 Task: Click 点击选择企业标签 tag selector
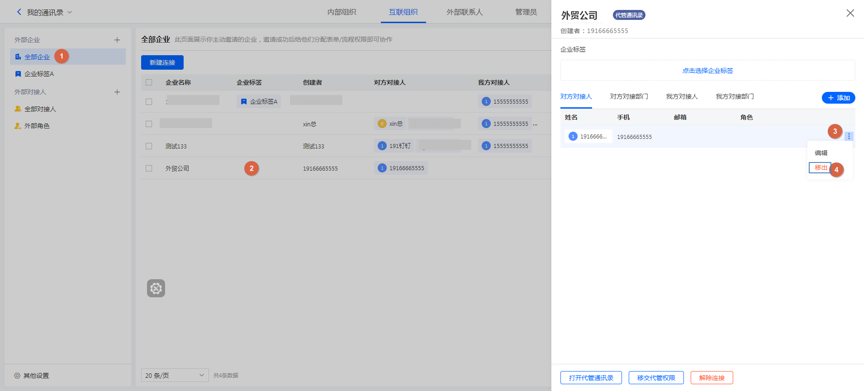[707, 71]
